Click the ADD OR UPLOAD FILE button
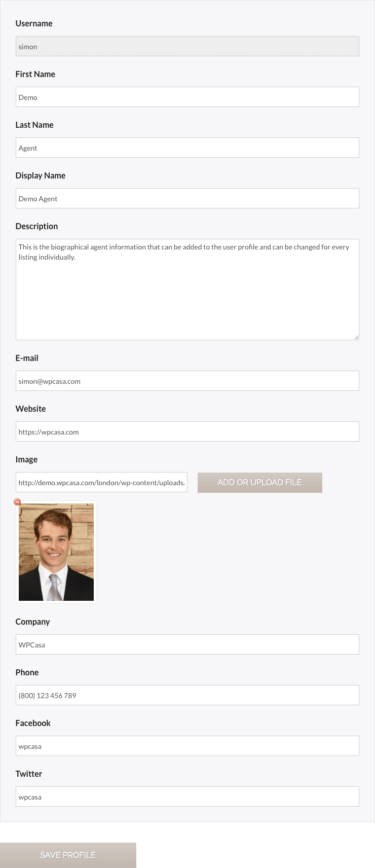 tap(259, 482)
